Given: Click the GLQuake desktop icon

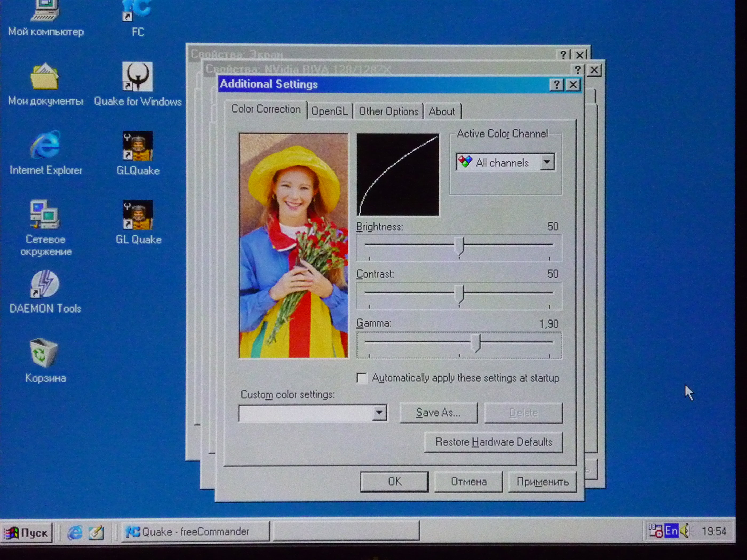Looking at the screenshot, I should [138, 146].
